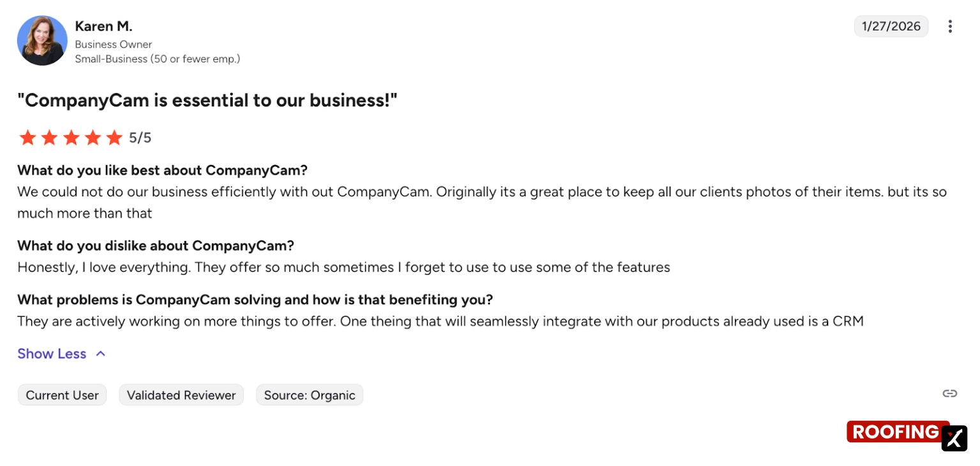Toggle the Source: Organic badge
This screenshot has height=466, width=980.
[309, 395]
